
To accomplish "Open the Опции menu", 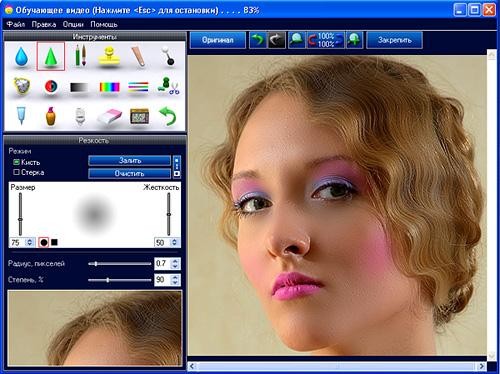I will tap(73, 24).
